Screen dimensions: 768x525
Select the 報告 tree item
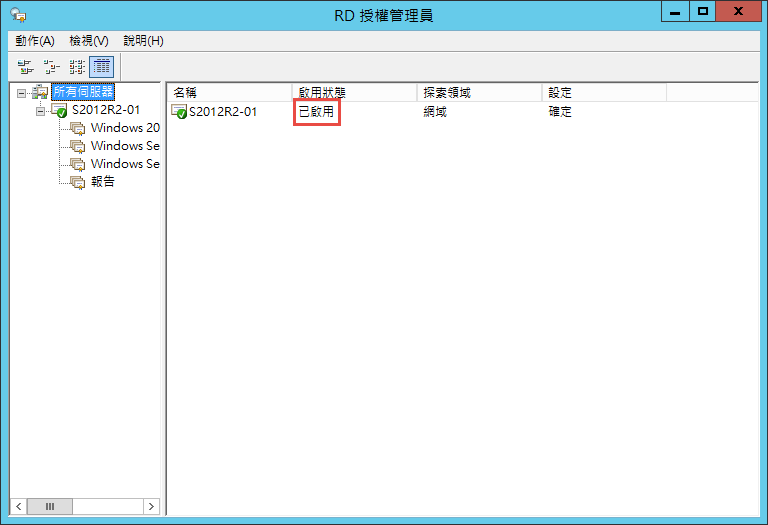tap(103, 182)
